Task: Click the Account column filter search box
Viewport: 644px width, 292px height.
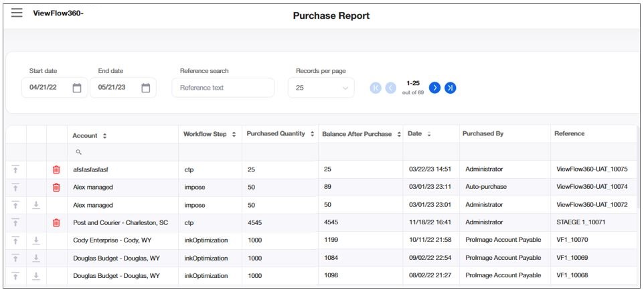Action: (124, 153)
